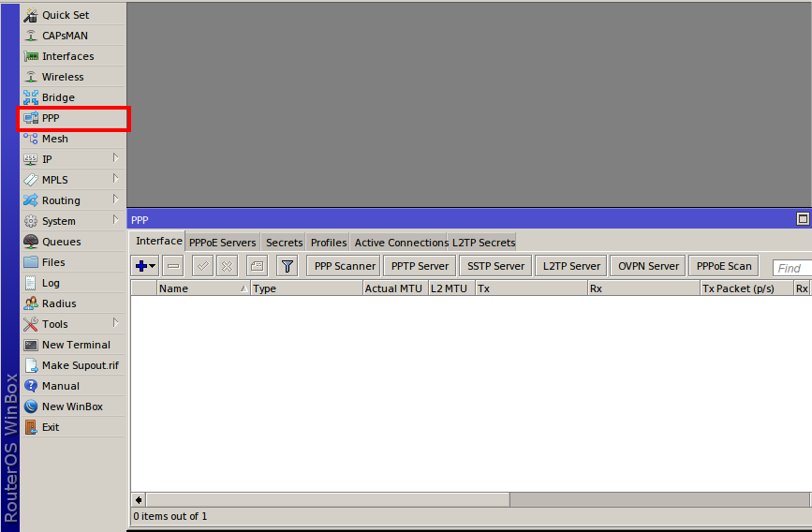Click the comment icon in PPP toolbar
The image size is (812, 532).
pos(257,266)
